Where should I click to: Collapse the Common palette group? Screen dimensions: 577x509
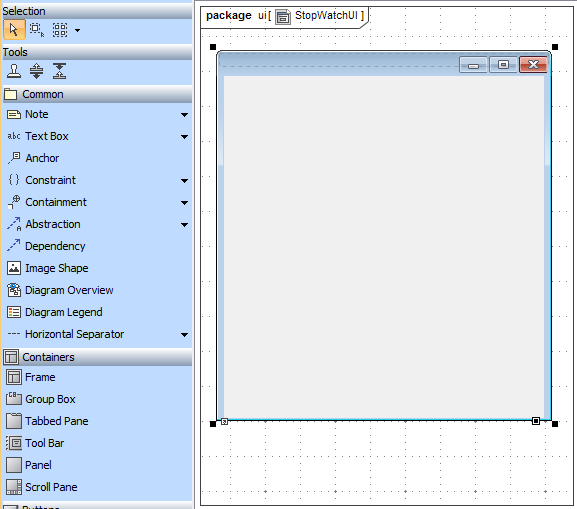pos(97,94)
